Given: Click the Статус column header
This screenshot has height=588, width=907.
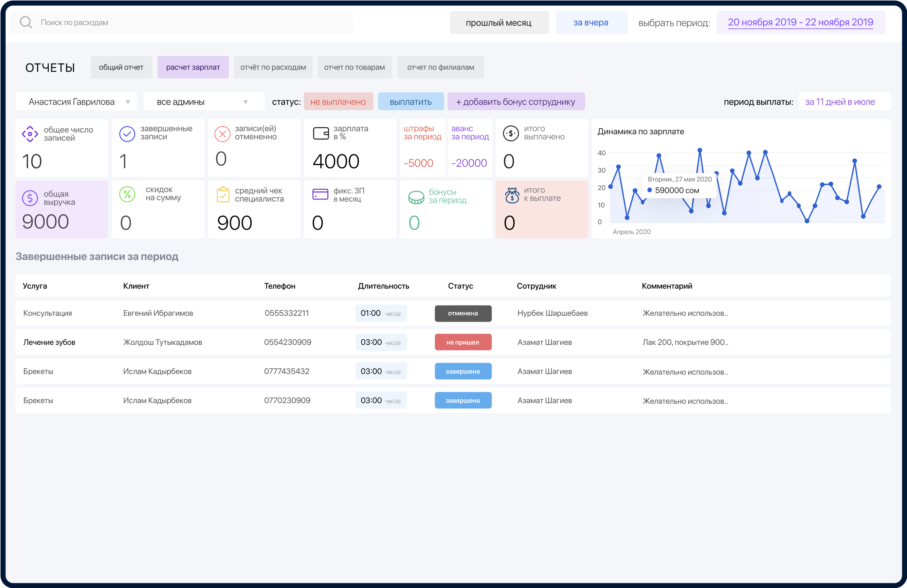Looking at the screenshot, I should pyautogui.click(x=460, y=286).
